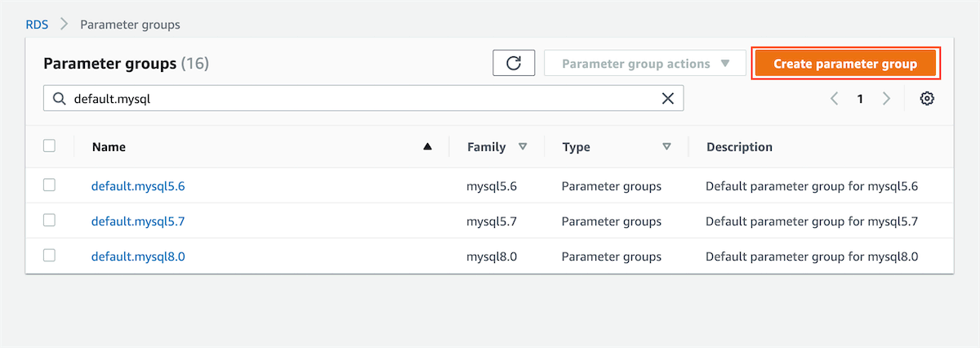The image size is (980, 348).
Task: Select default.mysql8.0 row checkbox
Action: click(49, 256)
